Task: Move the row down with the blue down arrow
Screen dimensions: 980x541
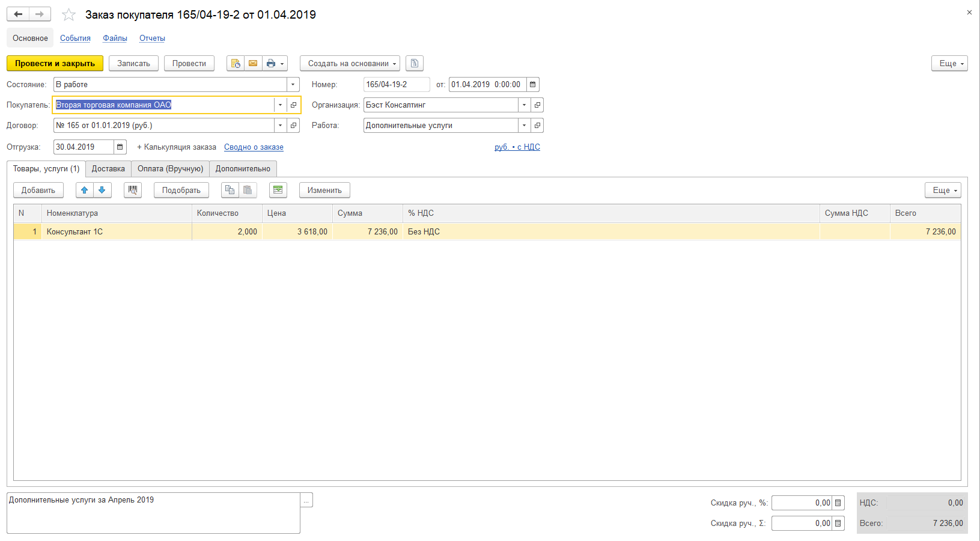Action: (102, 191)
